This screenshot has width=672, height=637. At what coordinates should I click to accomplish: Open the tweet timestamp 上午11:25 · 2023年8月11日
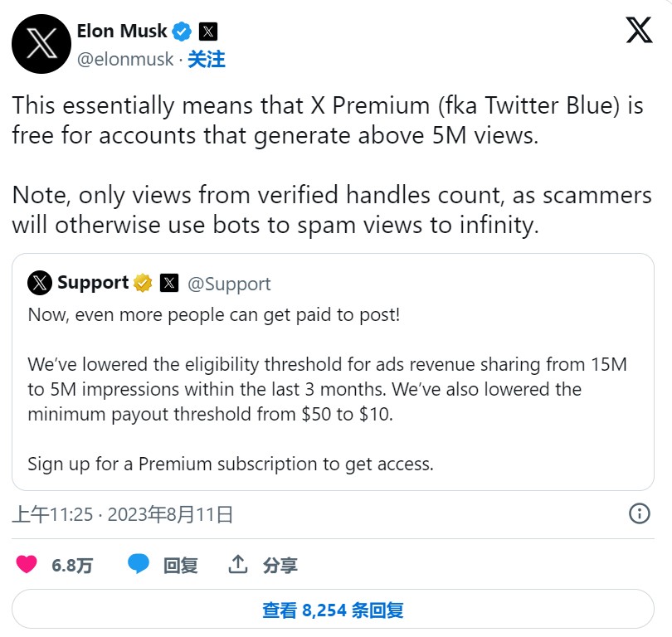click(123, 514)
